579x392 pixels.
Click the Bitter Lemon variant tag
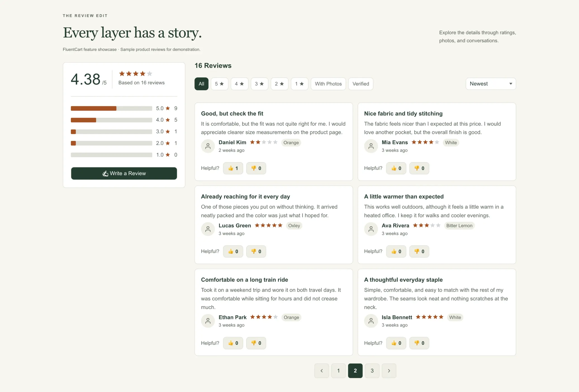(459, 225)
